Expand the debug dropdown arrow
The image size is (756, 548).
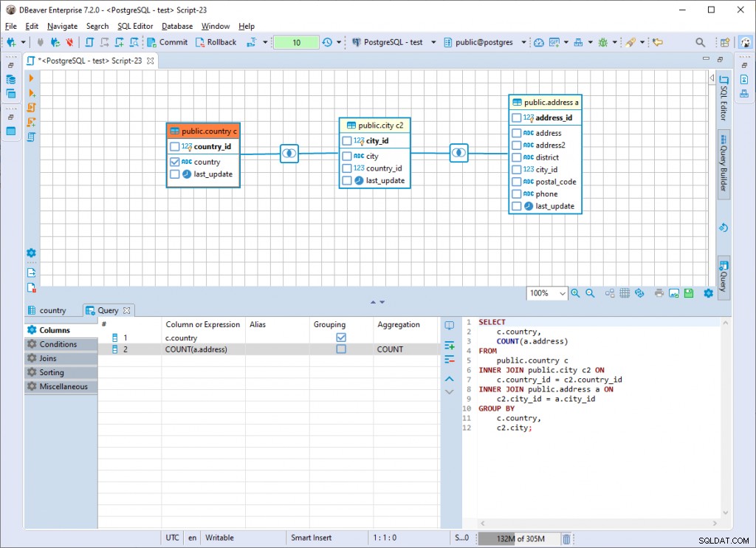[x=615, y=42]
